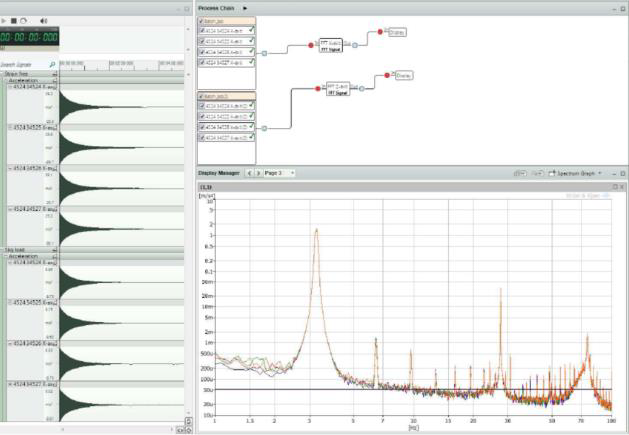Click the green time counter display
The width and height of the screenshot is (629, 435).
click(x=29, y=37)
